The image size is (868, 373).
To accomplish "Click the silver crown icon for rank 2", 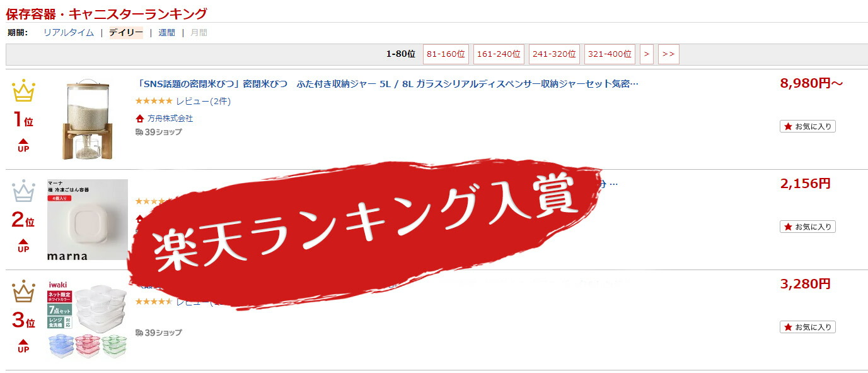I will pyautogui.click(x=23, y=191).
